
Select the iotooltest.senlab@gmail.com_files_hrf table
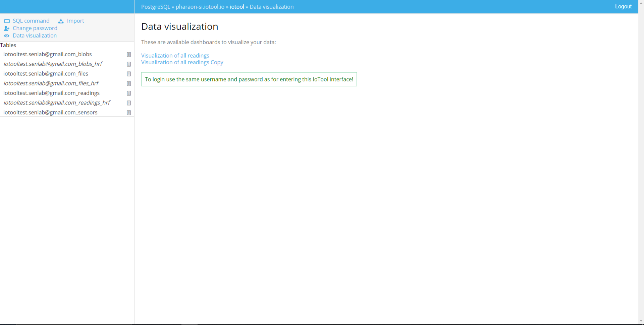click(51, 83)
